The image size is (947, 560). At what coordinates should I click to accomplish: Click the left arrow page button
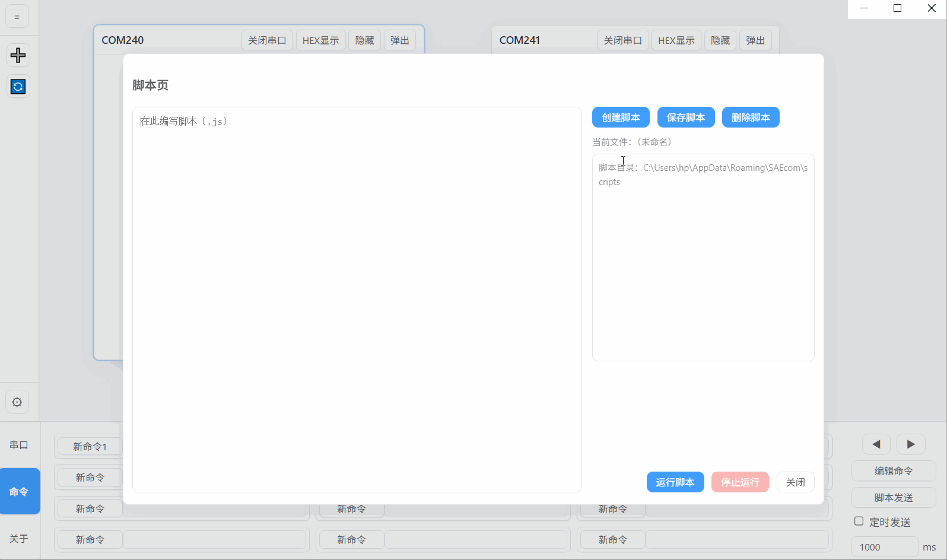876,444
